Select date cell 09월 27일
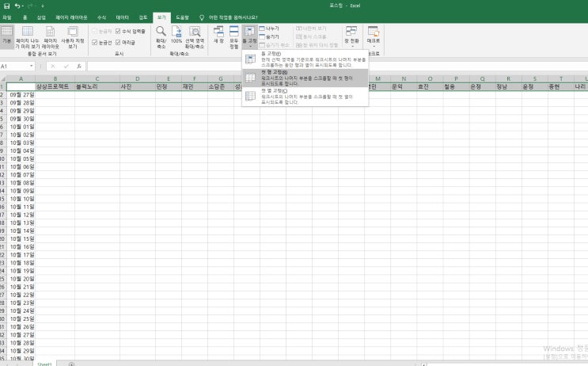The width and height of the screenshot is (588, 366). click(21, 94)
